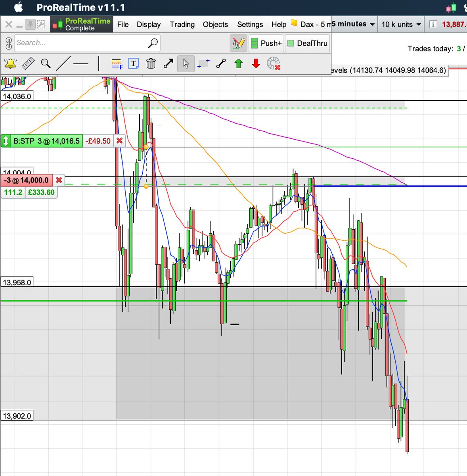Choose the cursor pointer tool

(185, 63)
